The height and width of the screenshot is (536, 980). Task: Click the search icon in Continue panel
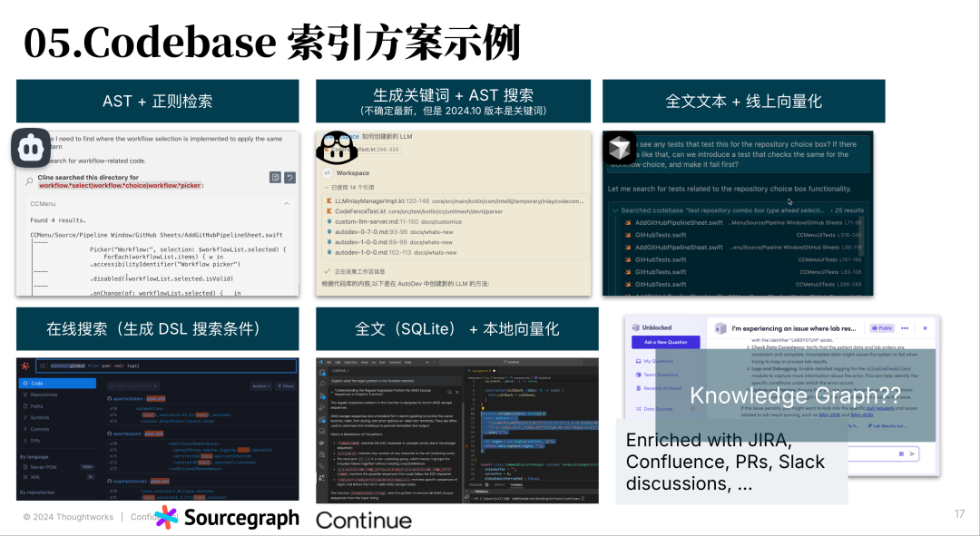coord(449,393)
